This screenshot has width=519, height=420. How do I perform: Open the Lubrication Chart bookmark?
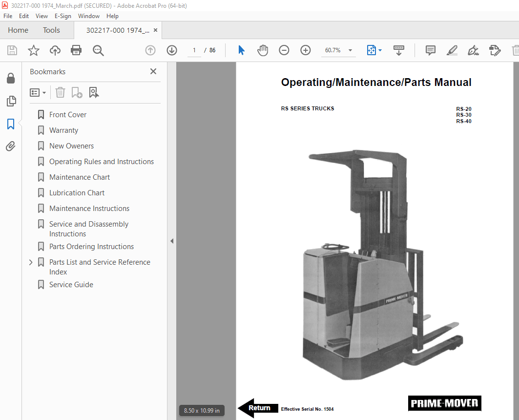pyautogui.click(x=77, y=193)
